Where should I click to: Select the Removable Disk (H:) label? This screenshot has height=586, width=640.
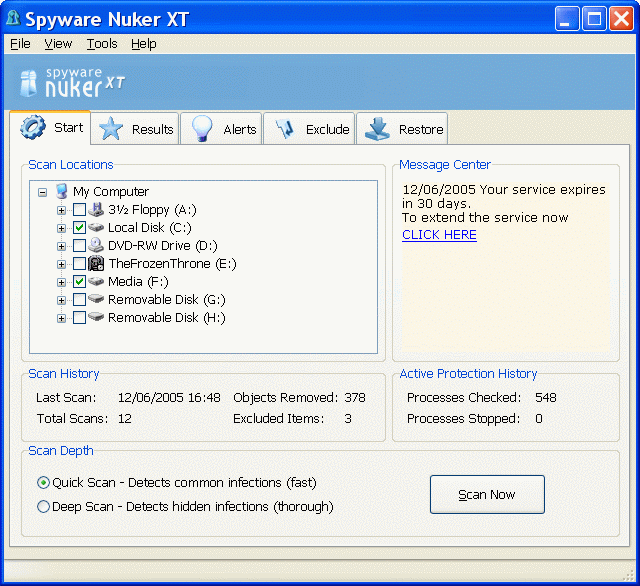pyautogui.click(x=167, y=317)
